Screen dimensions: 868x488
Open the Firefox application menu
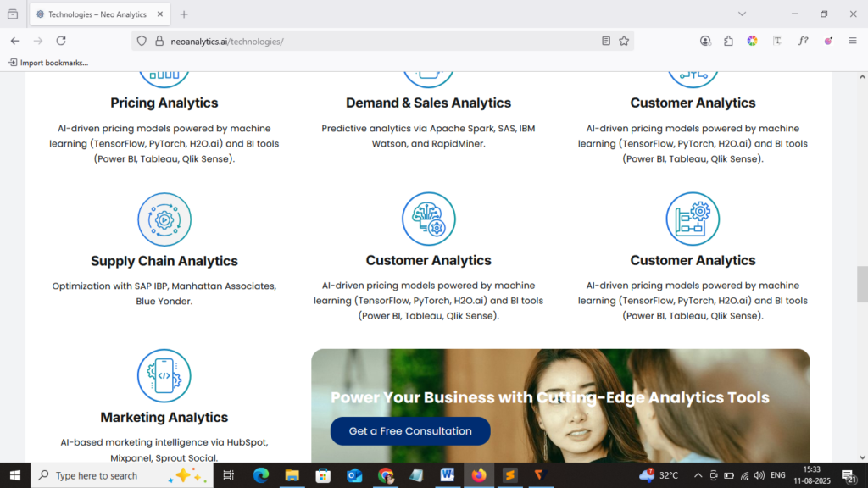[853, 41]
